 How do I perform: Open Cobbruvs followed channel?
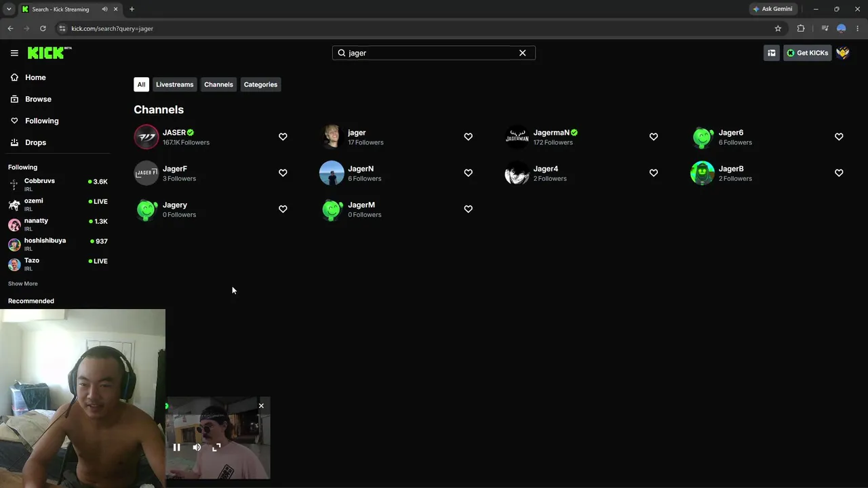[58, 184]
